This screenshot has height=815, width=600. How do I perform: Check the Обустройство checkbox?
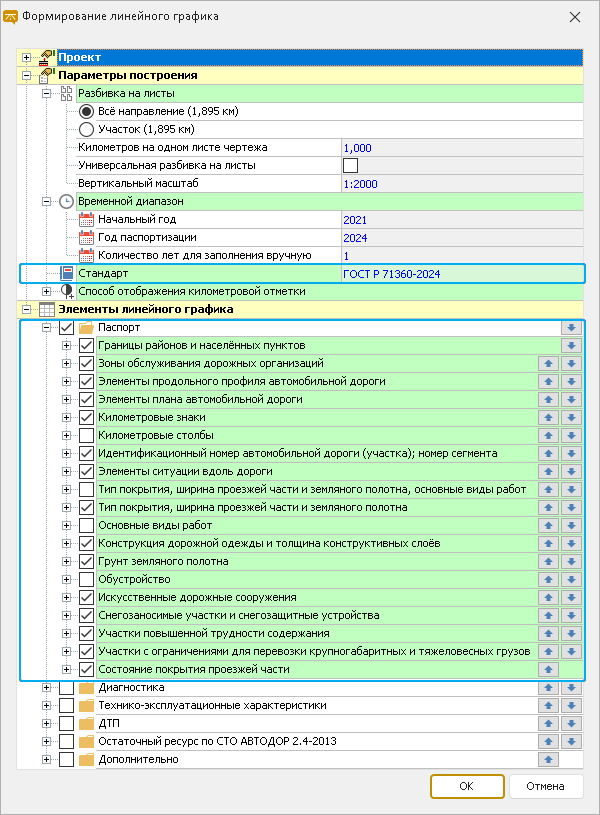(86, 580)
